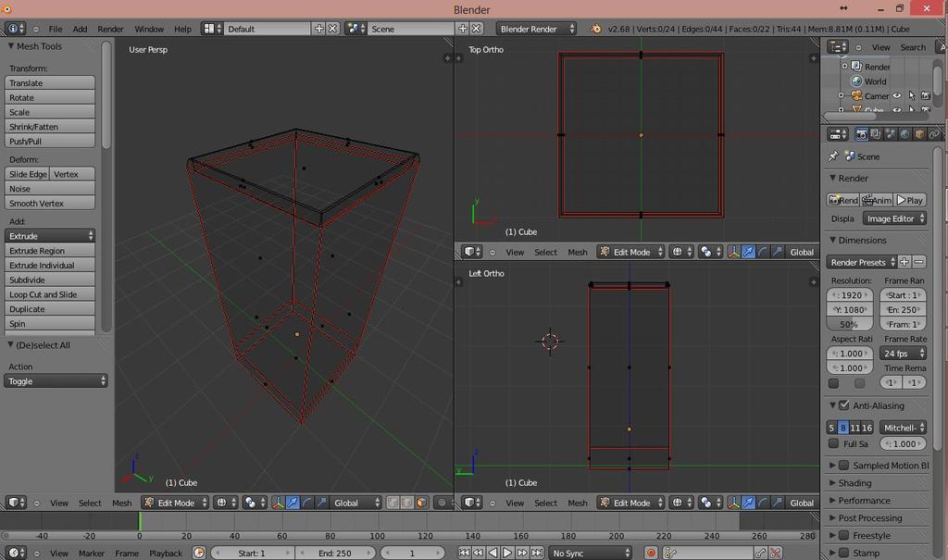Open Global orientation dropdown in User Persp viewport
The image size is (948, 560).
click(356, 503)
